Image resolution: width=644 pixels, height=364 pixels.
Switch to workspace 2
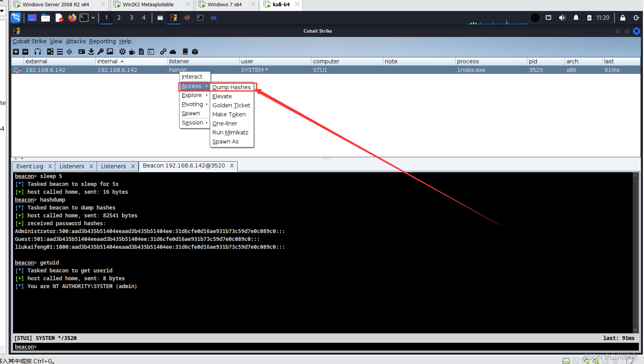[119, 18]
